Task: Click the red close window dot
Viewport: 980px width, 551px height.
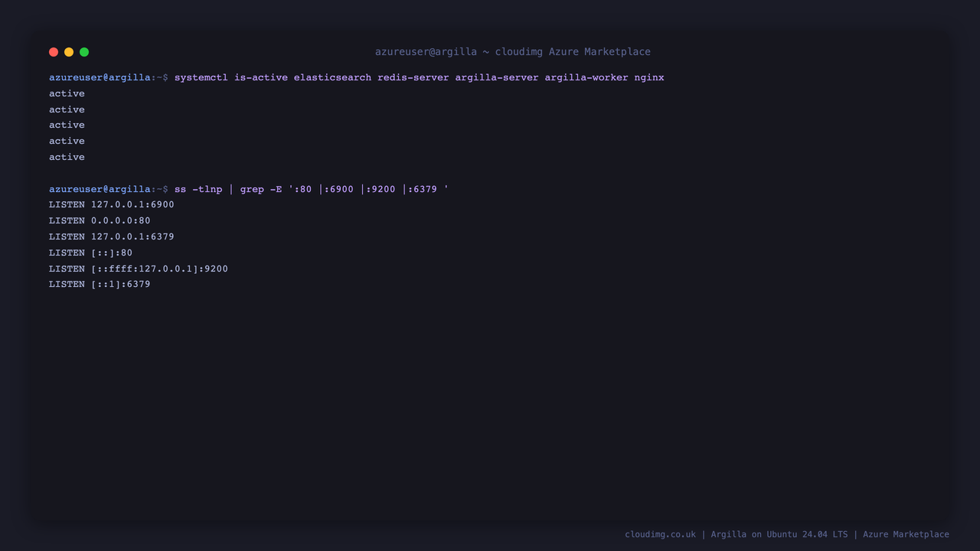Action: (54, 52)
